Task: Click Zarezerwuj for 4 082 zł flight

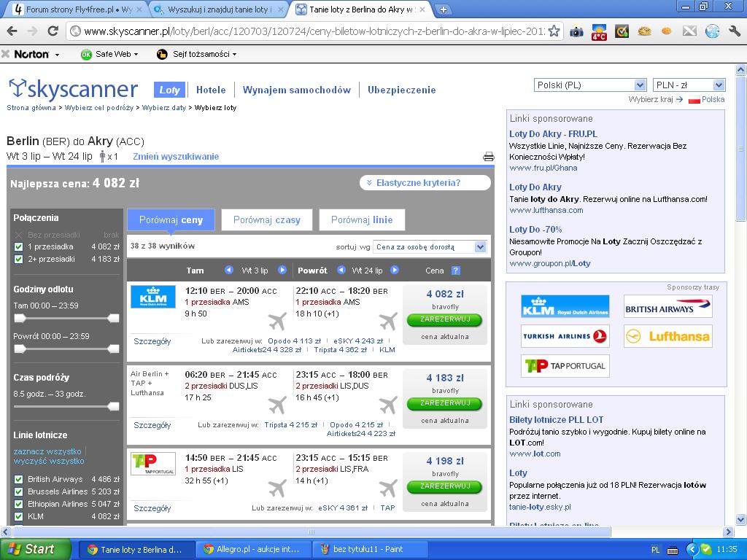Action: click(445, 319)
